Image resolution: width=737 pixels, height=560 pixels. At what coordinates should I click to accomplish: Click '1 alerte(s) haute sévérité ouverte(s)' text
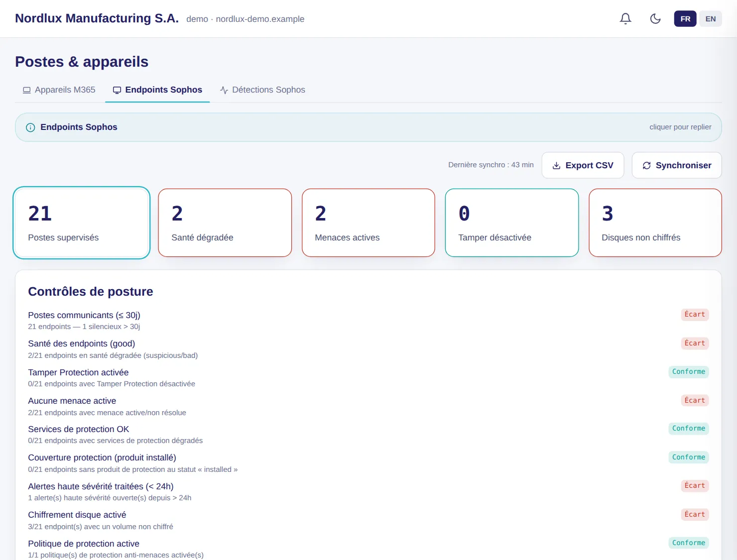[110, 498]
